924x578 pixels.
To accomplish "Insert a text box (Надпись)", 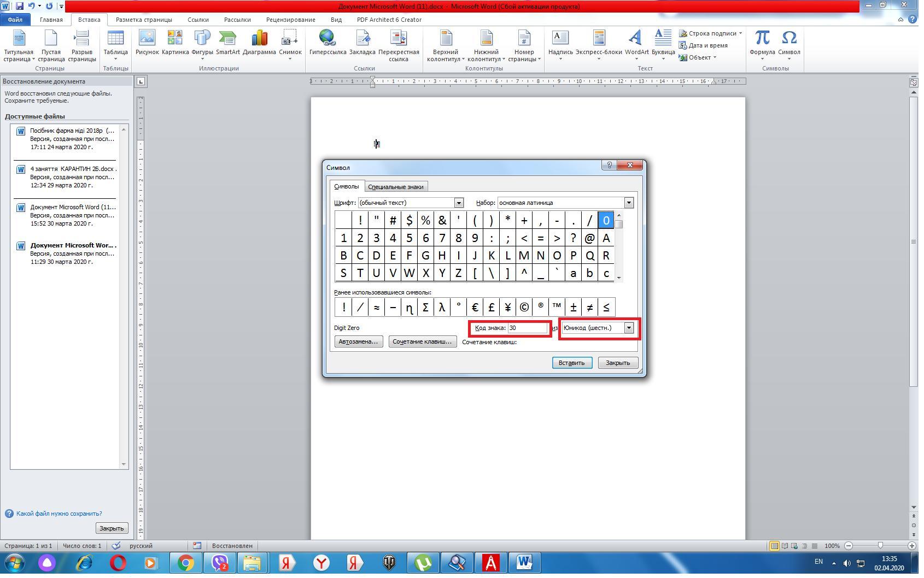I will tap(560, 46).
